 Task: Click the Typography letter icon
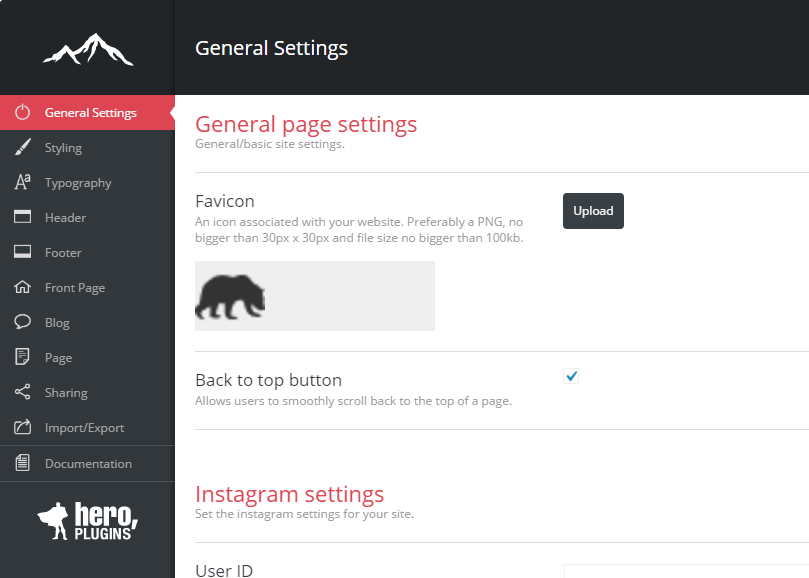tap(23, 182)
